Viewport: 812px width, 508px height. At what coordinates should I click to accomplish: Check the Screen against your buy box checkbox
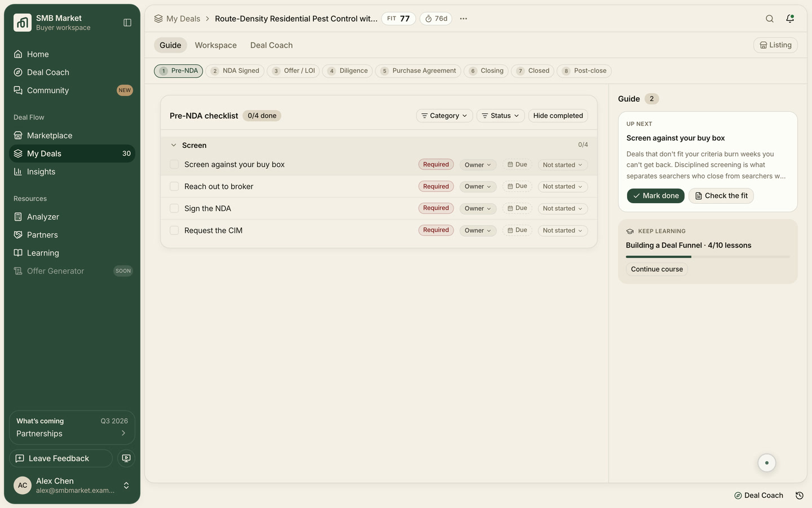(x=174, y=164)
